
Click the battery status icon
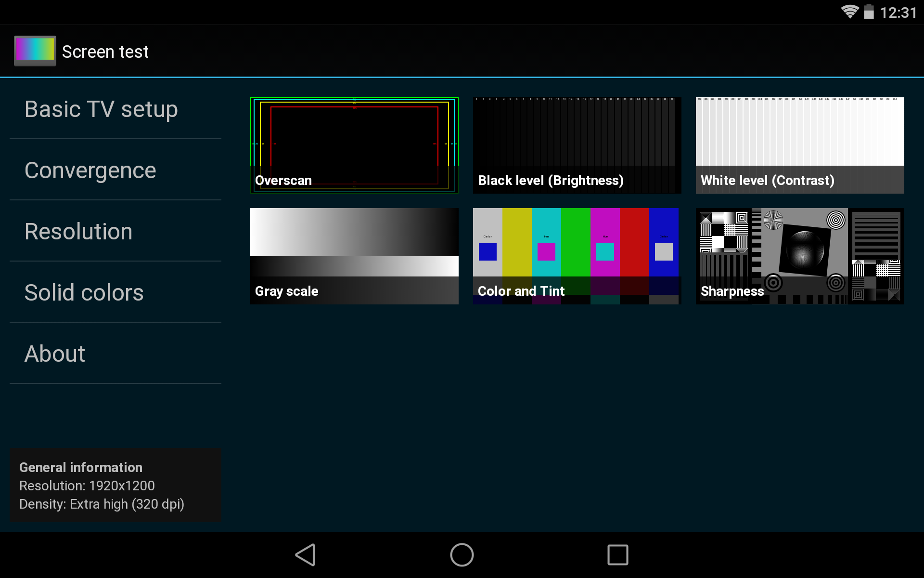(x=869, y=12)
